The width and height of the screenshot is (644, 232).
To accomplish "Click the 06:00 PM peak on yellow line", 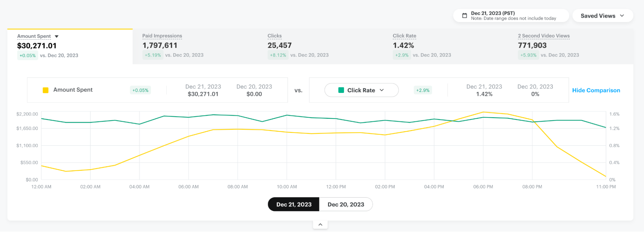I will coord(483,112).
